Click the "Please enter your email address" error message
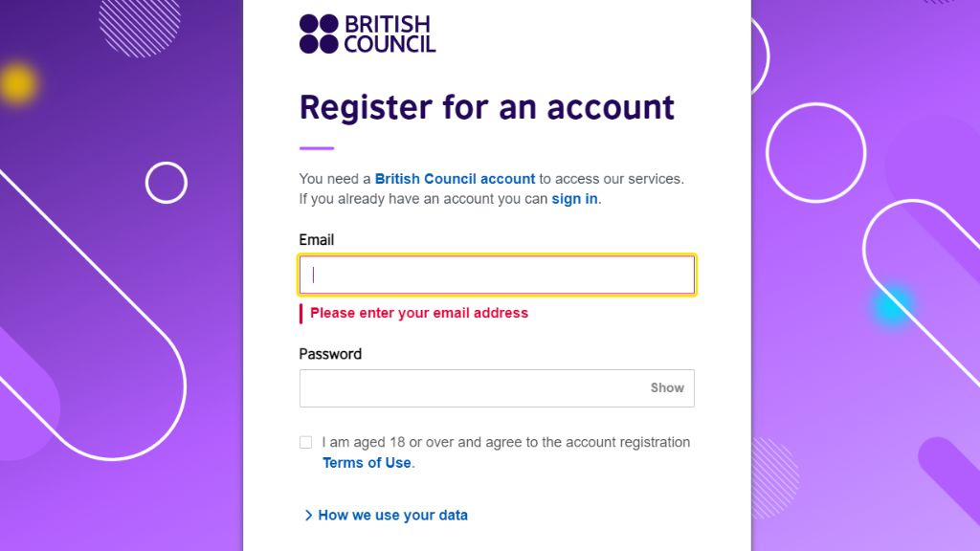 pyautogui.click(x=419, y=313)
